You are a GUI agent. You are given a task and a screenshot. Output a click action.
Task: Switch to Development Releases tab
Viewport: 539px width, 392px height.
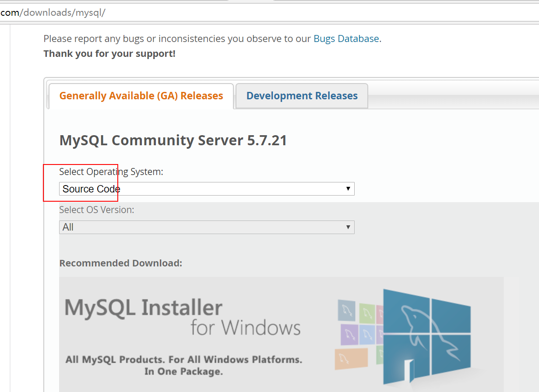point(302,96)
